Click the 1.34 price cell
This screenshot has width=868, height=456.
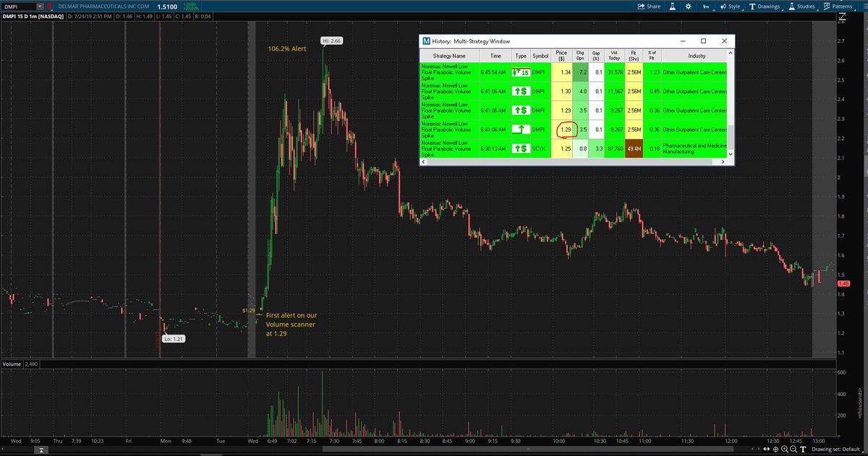click(562, 72)
